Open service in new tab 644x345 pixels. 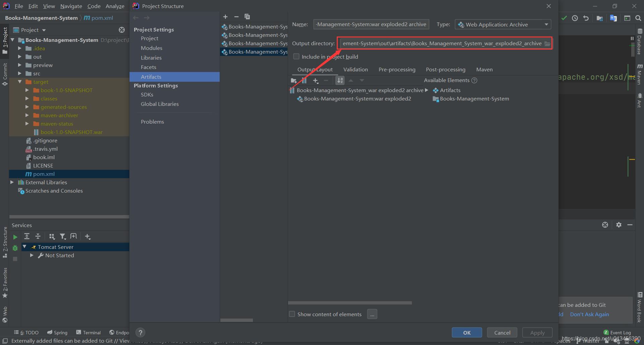[x=73, y=236]
